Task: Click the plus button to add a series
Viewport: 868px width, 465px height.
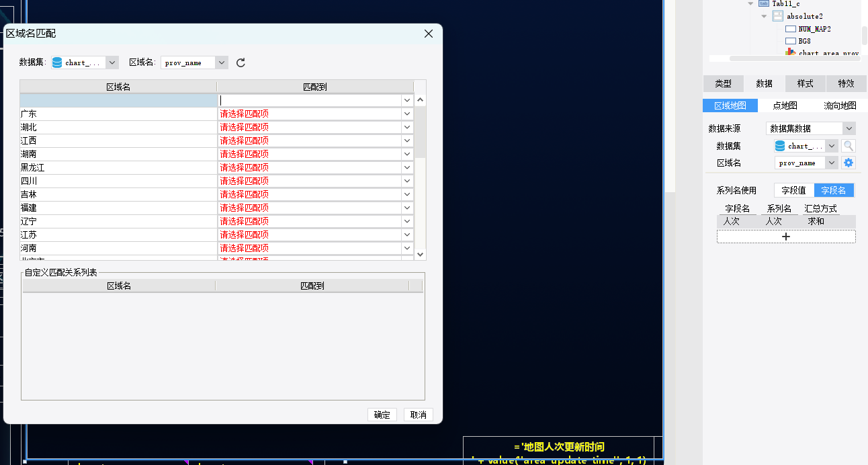Action: pos(786,237)
